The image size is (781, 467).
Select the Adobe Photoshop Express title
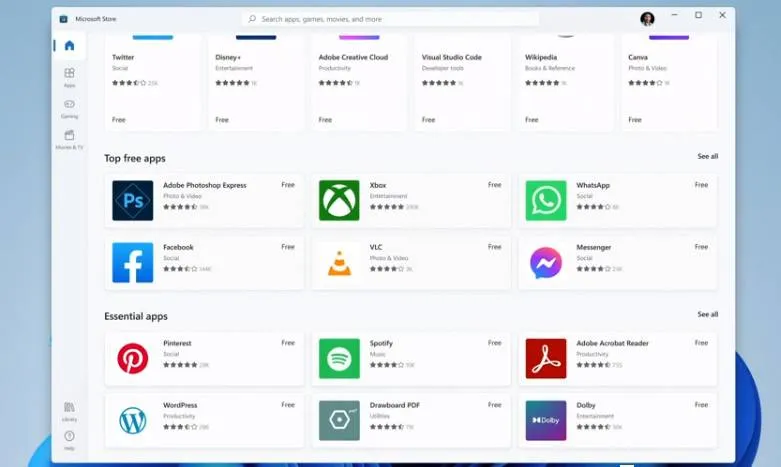click(205, 185)
